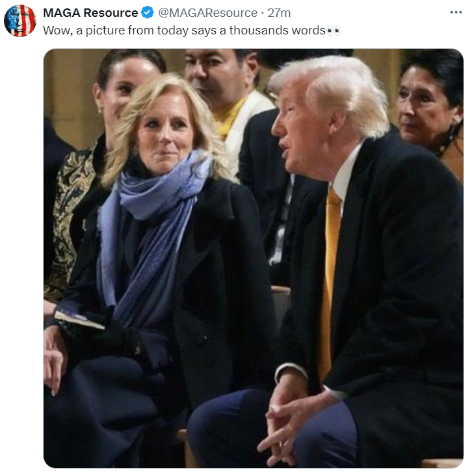This screenshot has width=470, height=476.
Task: Click the tweet text starting with "Wow"
Action: [x=185, y=31]
